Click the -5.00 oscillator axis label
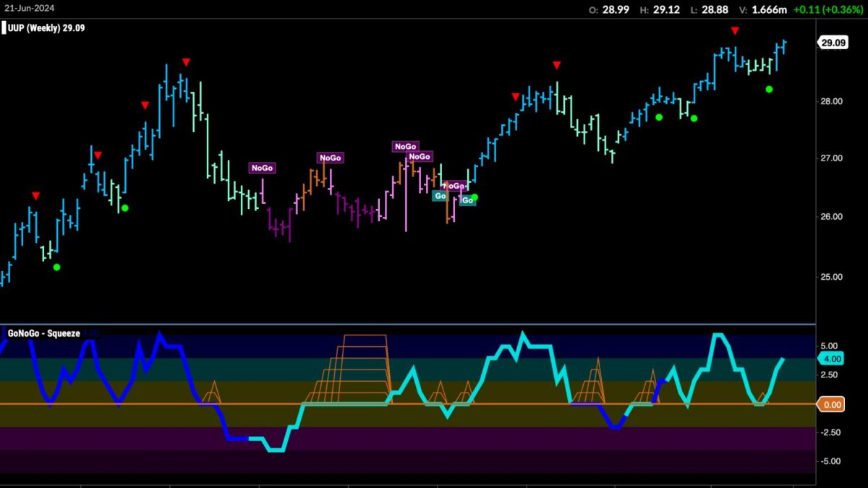868x488 pixels. [829, 461]
